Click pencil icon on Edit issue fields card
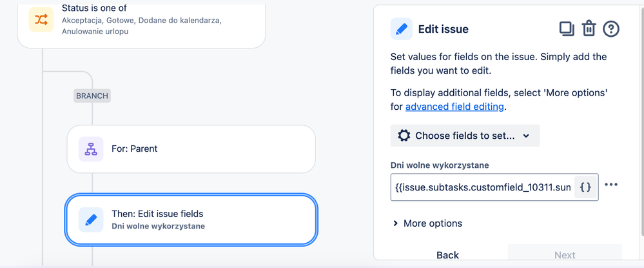This screenshot has width=644, height=268. click(91, 220)
